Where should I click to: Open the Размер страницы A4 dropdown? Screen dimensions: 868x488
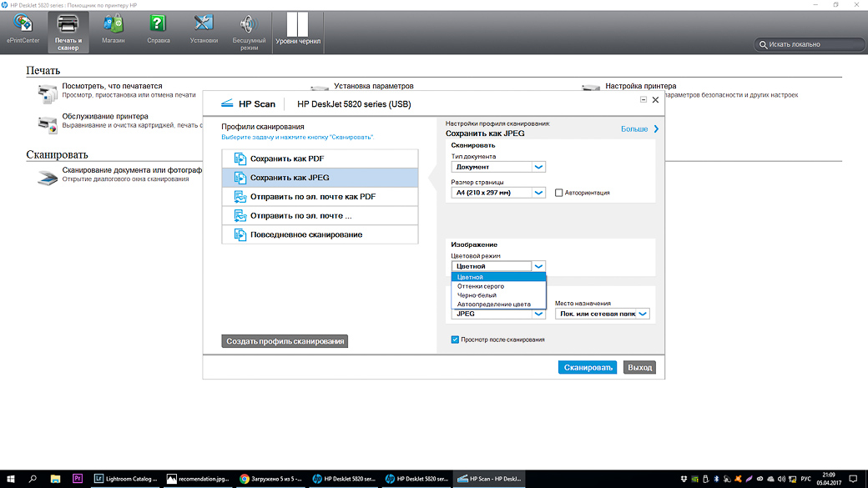(498, 193)
